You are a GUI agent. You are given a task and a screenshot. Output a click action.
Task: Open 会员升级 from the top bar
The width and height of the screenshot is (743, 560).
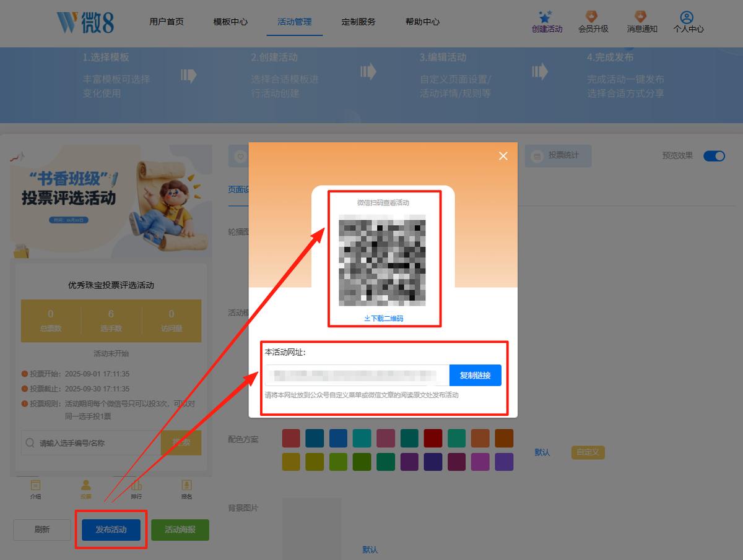(x=593, y=22)
